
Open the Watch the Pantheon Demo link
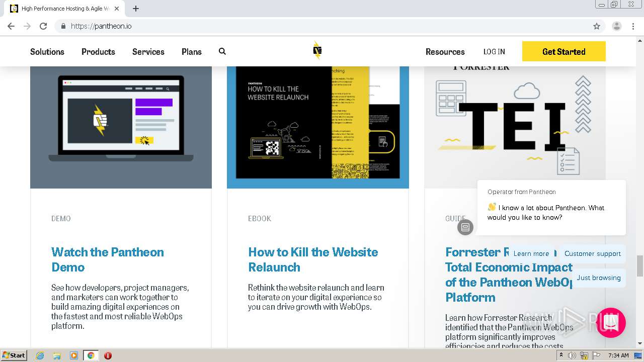point(108,259)
